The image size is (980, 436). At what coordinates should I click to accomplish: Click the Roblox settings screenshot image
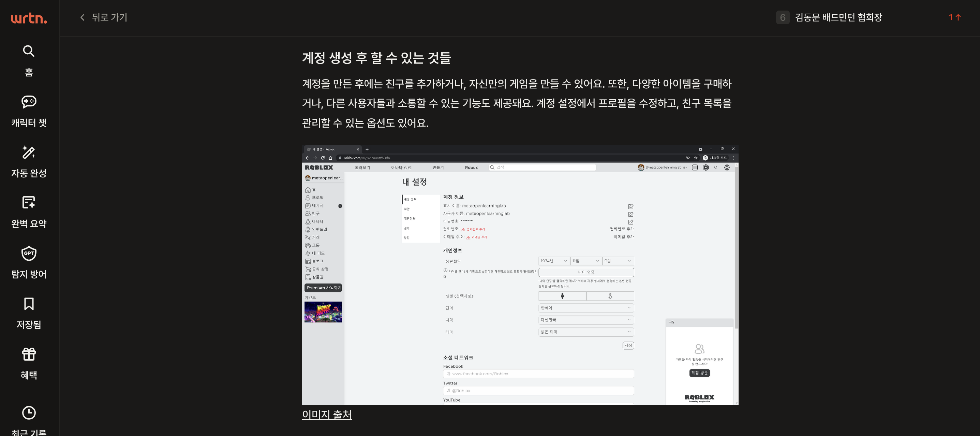coord(520,275)
